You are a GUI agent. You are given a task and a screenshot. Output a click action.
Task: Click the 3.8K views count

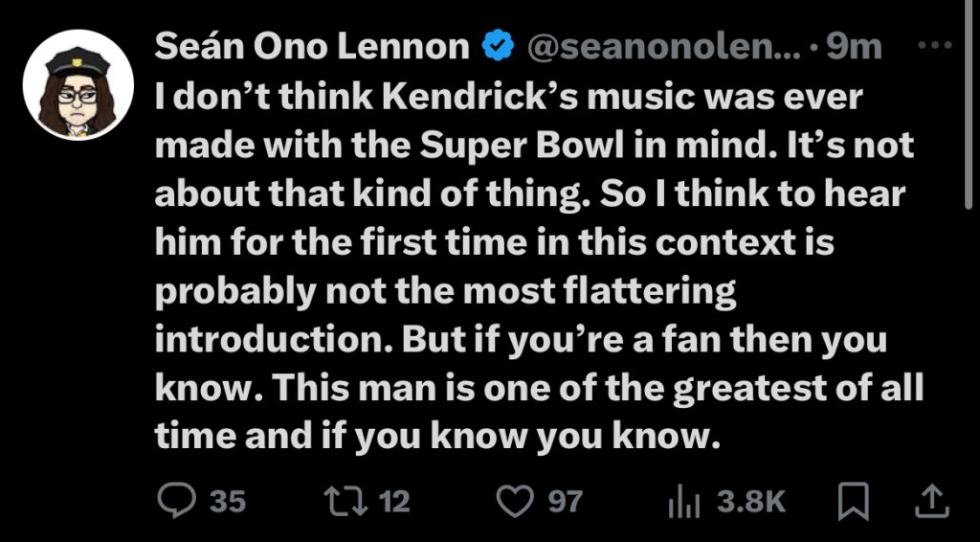(x=751, y=500)
